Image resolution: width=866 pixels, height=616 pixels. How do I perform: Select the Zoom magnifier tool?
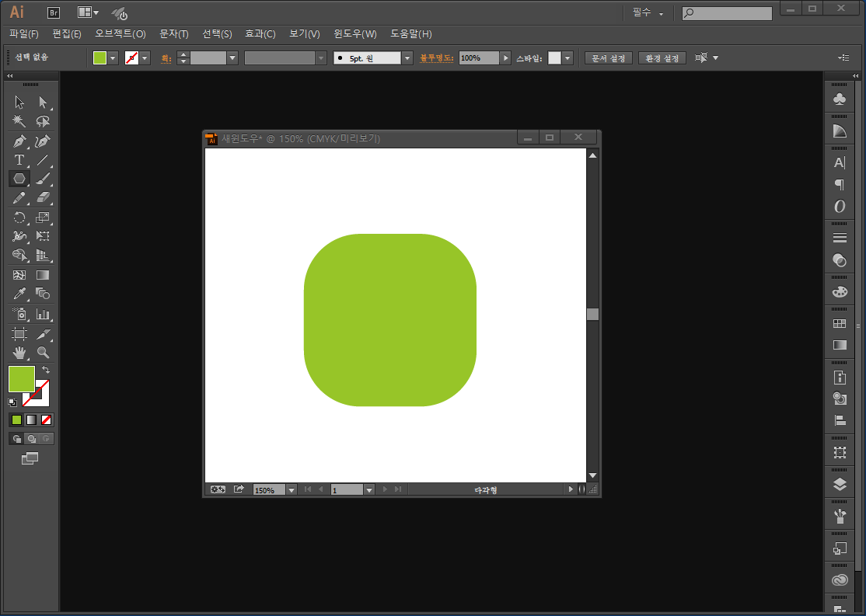pos(44,353)
